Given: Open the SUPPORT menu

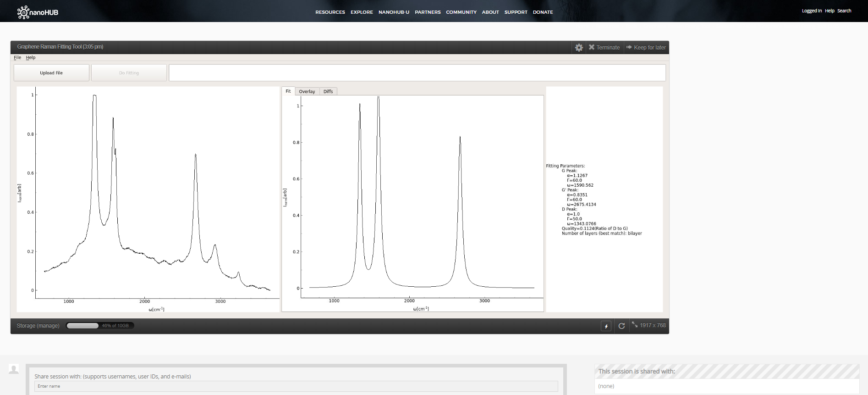Looking at the screenshot, I should click(516, 12).
